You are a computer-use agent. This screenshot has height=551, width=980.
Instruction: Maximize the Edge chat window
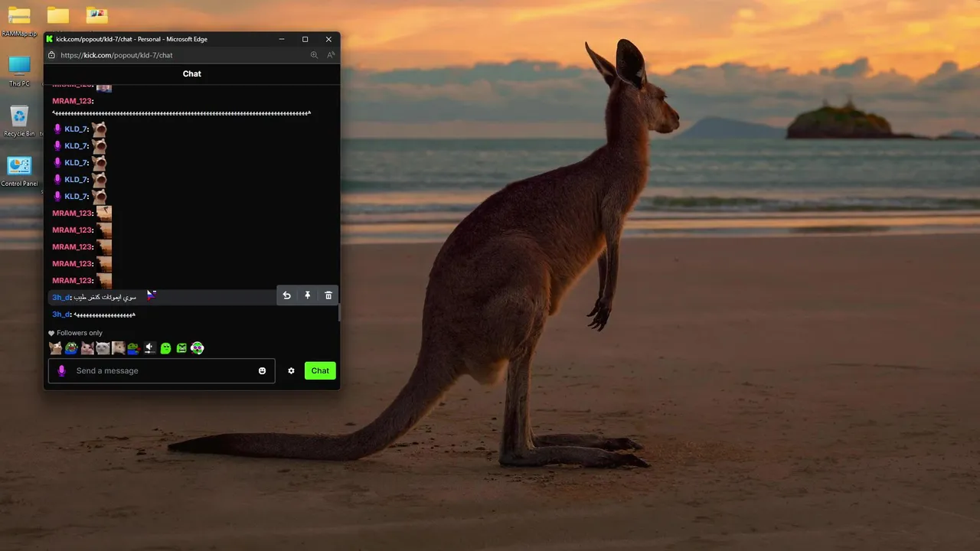pyautogui.click(x=305, y=39)
